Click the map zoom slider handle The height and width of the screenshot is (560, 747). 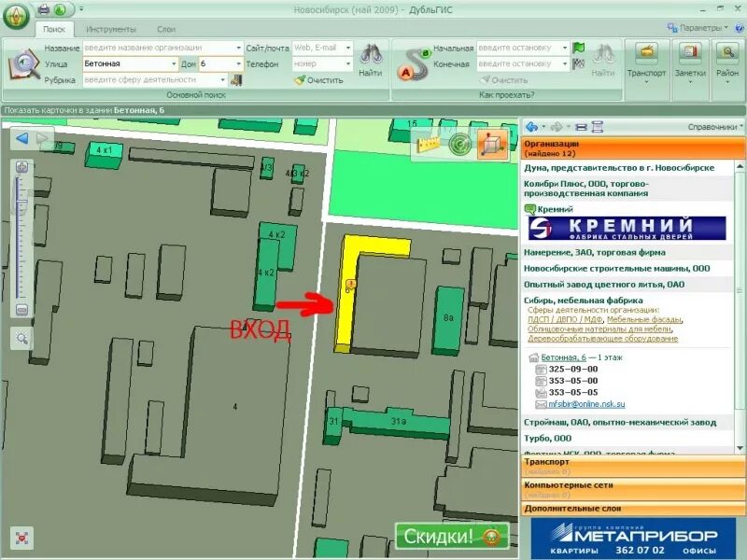coord(21,201)
